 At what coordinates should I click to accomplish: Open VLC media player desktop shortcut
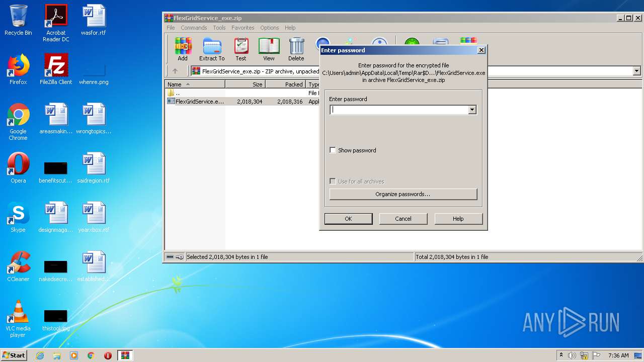click(x=18, y=318)
